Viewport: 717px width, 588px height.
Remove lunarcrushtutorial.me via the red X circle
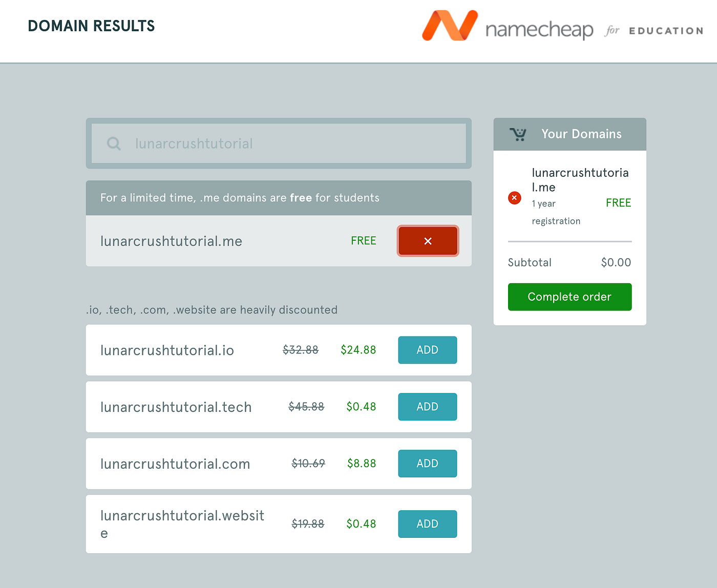point(514,198)
